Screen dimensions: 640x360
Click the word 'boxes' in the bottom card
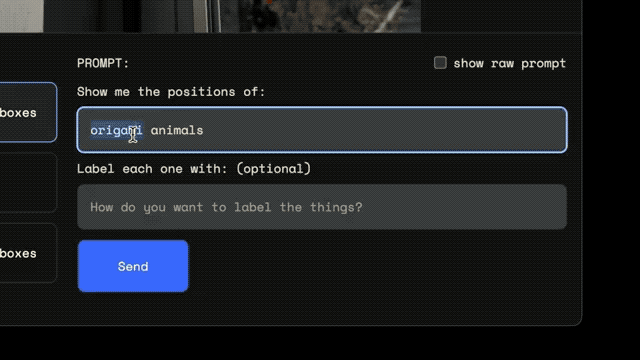click(x=18, y=253)
